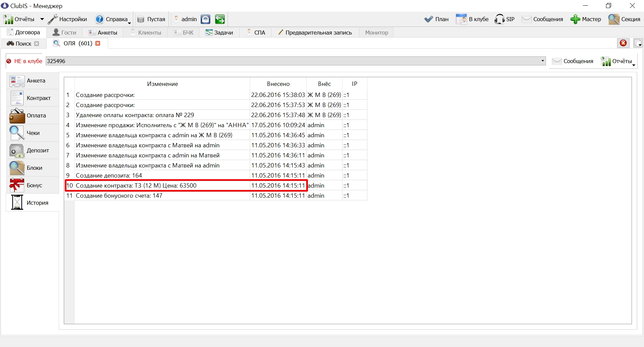Open the Оплата wallet section

pos(33,115)
